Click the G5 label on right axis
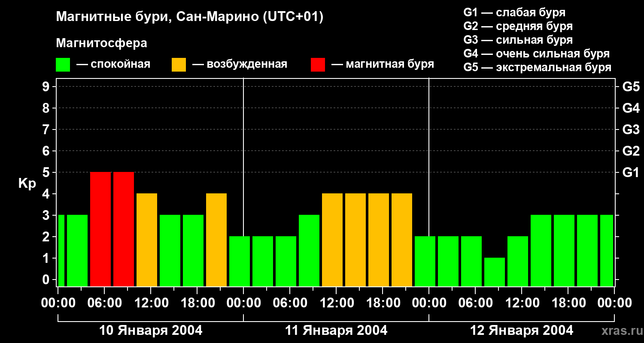644x343 pixels. point(631,87)
